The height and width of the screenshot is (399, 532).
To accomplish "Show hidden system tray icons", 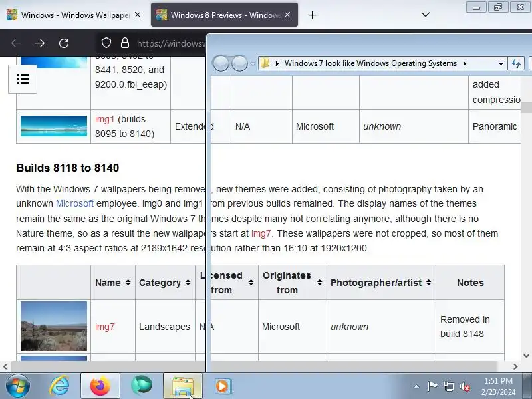I will tap(417, 386).
